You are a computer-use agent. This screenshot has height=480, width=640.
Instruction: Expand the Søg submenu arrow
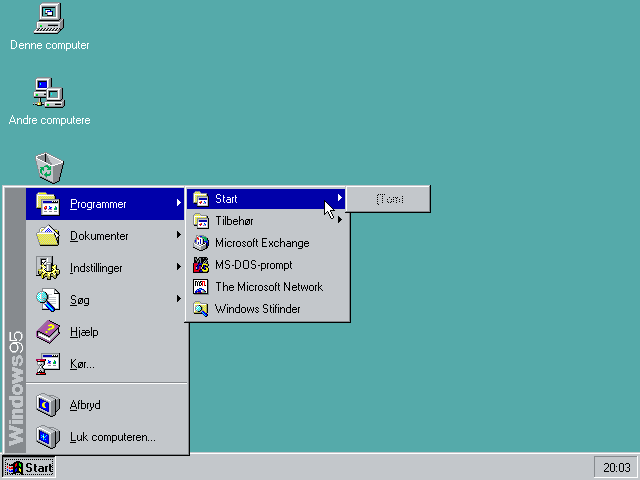(179, 299)
